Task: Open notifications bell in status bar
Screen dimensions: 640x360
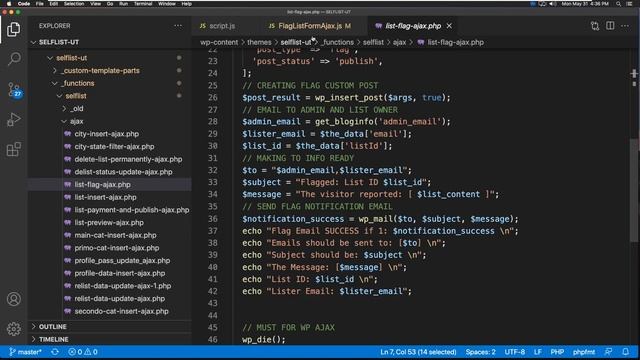Action: click(625, 352)
